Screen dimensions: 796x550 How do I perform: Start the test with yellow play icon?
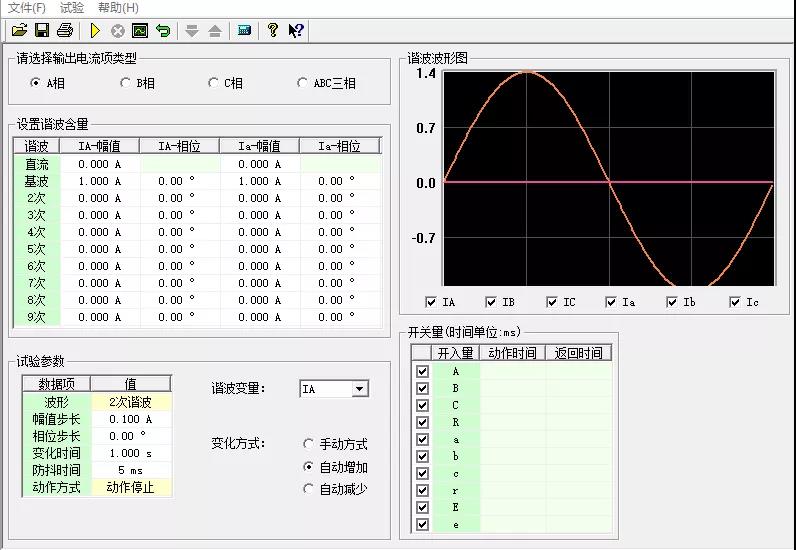(x=95, y=31)
